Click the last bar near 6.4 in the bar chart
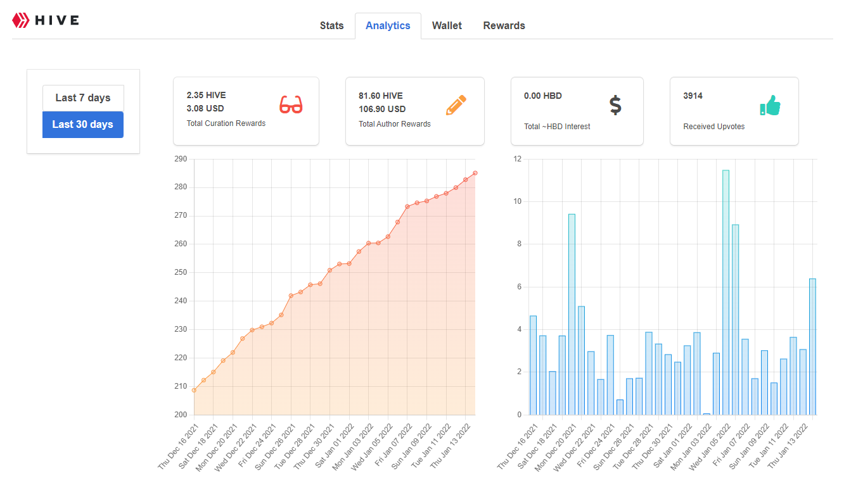The width and height of the screenshot is (844, 504). (812, 347)
